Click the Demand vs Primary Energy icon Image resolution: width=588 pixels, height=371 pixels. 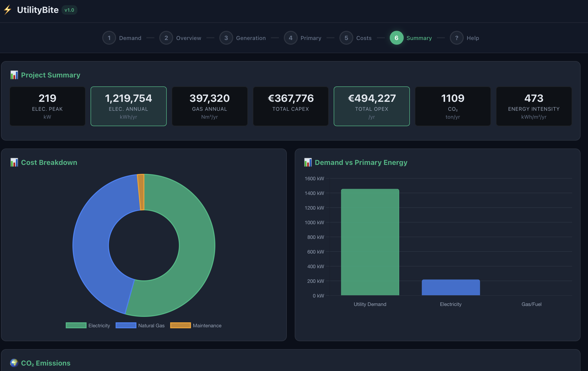pyautogui.click(x=308, y=162)
